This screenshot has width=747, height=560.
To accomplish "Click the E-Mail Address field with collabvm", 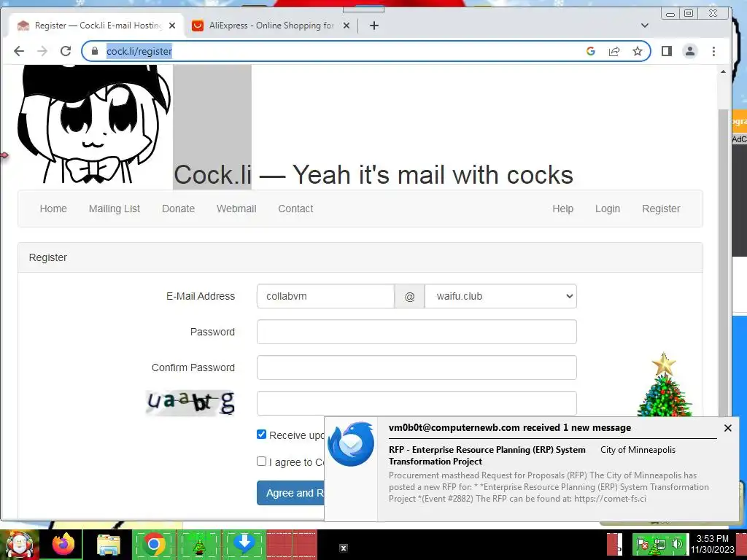I will (325, 296).
